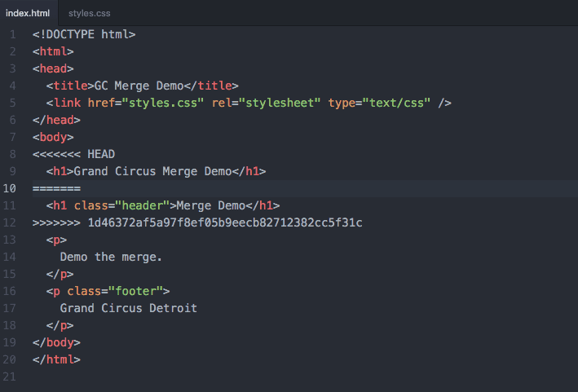Click line number 12 in the gutter
The width and height of the screenshot is (578, 392).
click(x=11, y=222)
